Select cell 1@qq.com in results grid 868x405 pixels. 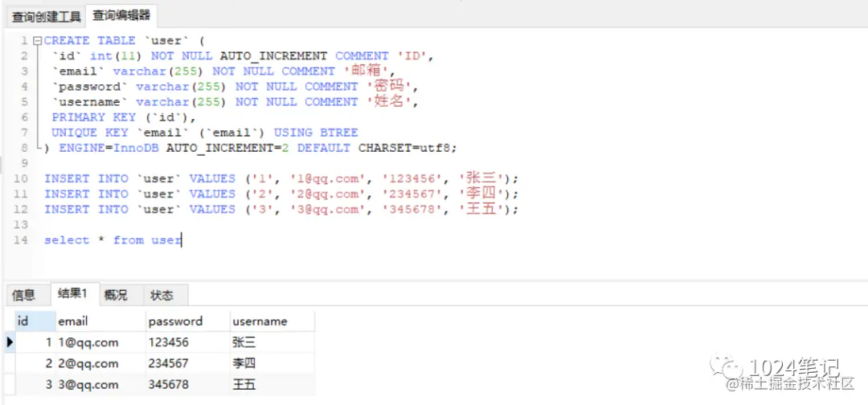tap(101, 342)
